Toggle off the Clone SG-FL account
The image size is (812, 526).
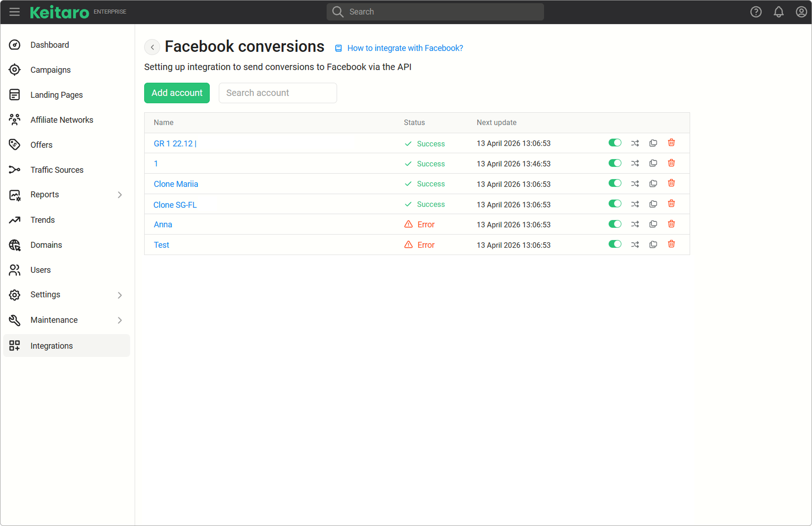(615, 204)
